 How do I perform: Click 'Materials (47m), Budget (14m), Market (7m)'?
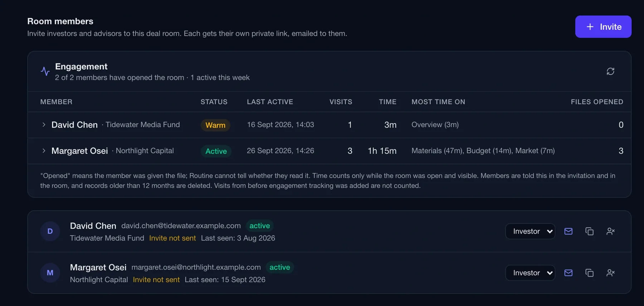483,151
